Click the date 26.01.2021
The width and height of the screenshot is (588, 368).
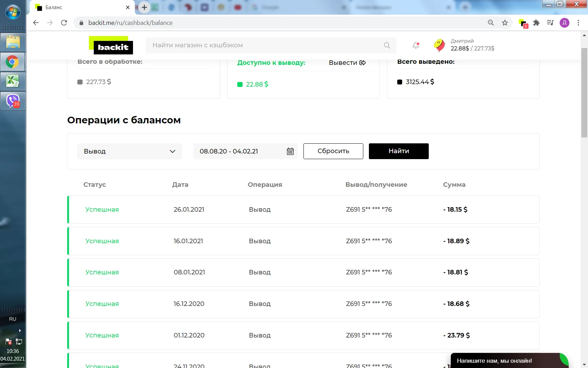(189, 210)
